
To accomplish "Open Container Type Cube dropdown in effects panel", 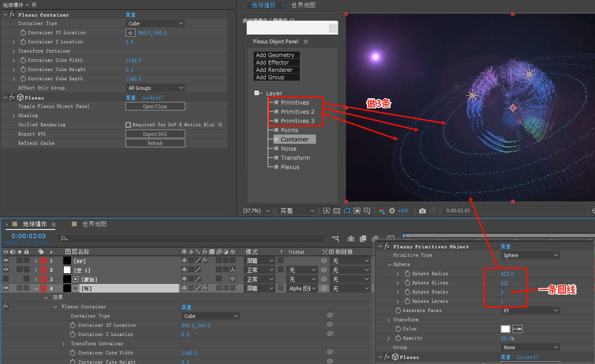I will point(155,23).
